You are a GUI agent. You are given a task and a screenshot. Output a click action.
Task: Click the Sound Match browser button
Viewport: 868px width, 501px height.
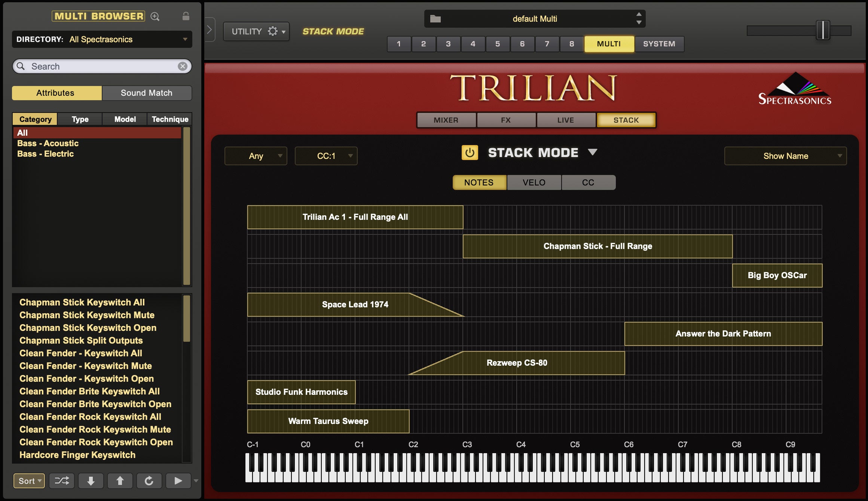(x=146, y=92)
